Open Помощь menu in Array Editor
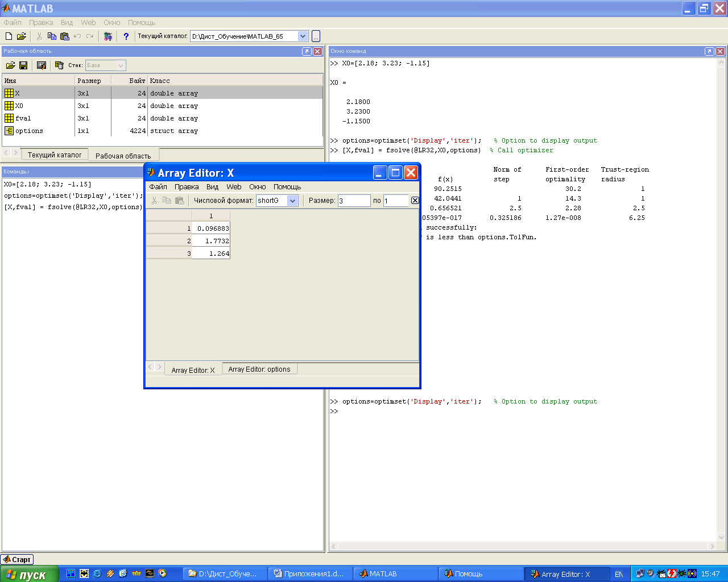 [x=287, y=187]
